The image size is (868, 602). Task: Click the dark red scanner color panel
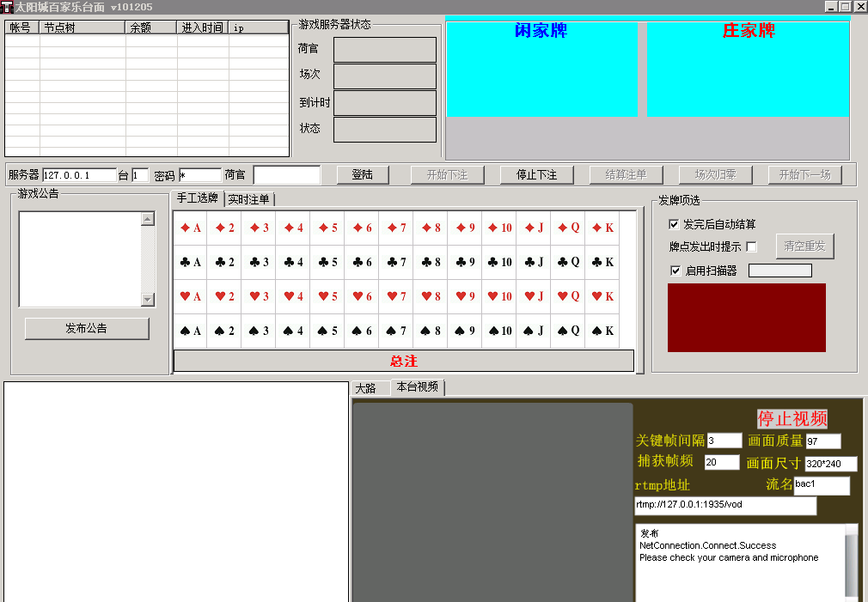click(746, 318)
